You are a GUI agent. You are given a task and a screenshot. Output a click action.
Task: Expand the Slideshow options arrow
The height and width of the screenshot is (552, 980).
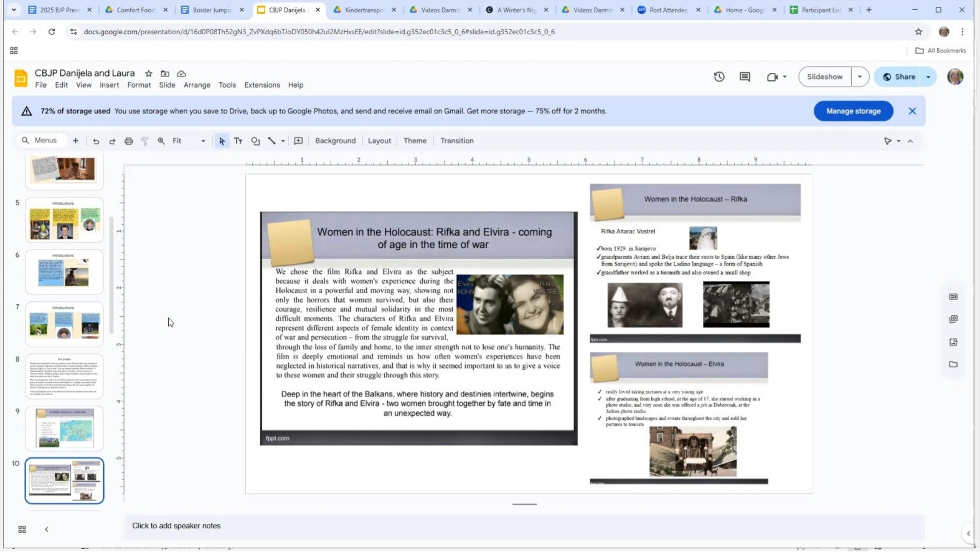tap(860, 77)
